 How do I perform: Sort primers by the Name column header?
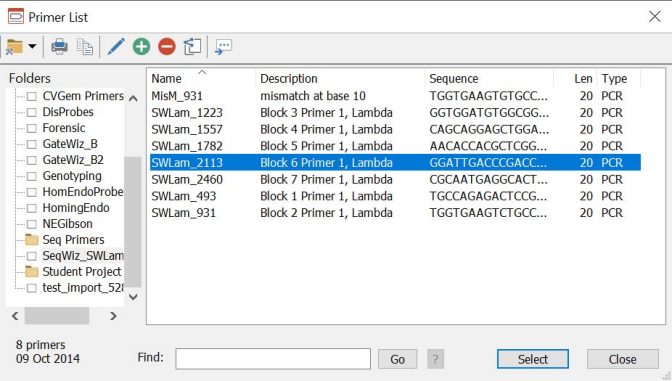coord(201,78)
